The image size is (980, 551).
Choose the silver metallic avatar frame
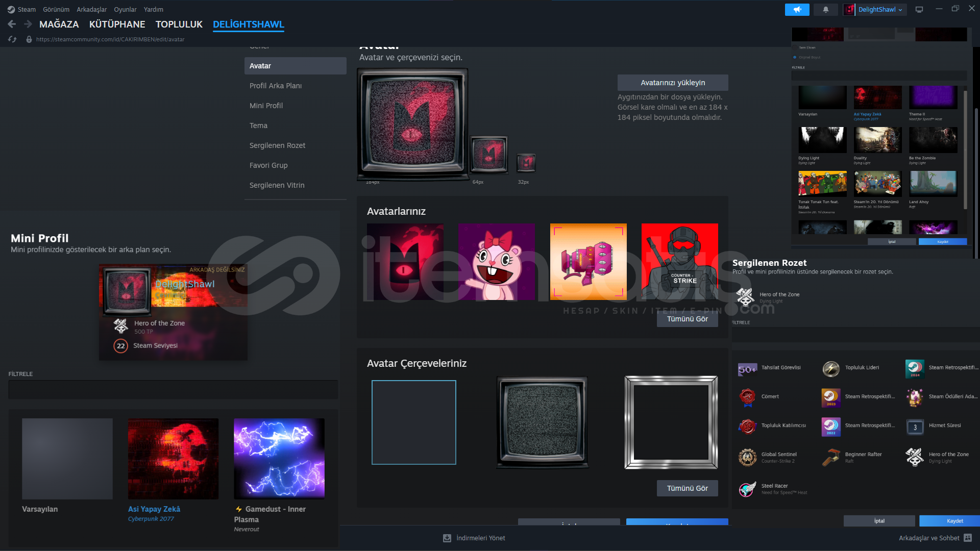(671, 422)
